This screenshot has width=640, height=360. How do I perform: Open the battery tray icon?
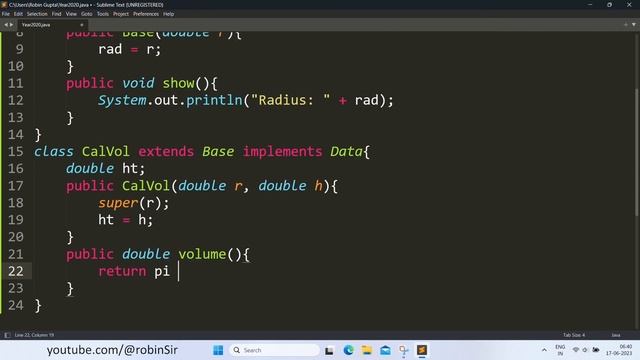[x=596, y=350]
